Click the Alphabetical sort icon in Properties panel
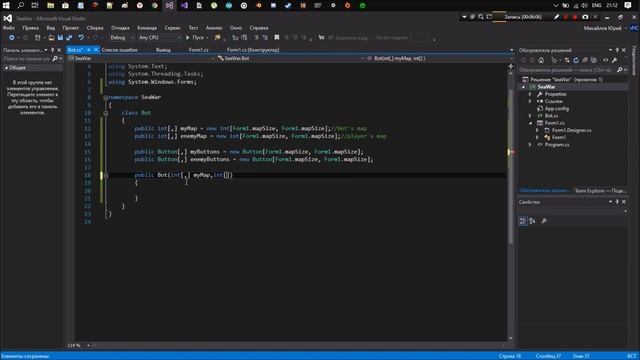This screenshot has height=360, width=640. pyautogui.click(x=532, y=221)
